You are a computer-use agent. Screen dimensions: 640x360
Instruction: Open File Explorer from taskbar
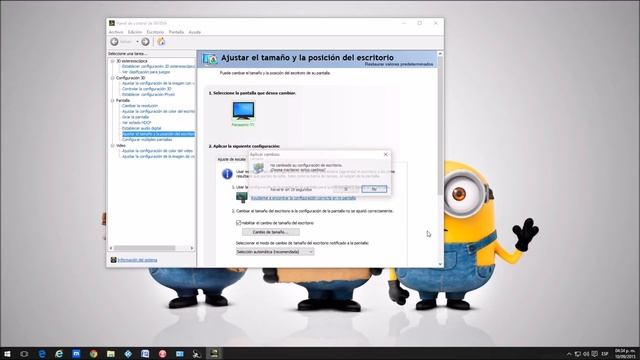coord(111,353)
